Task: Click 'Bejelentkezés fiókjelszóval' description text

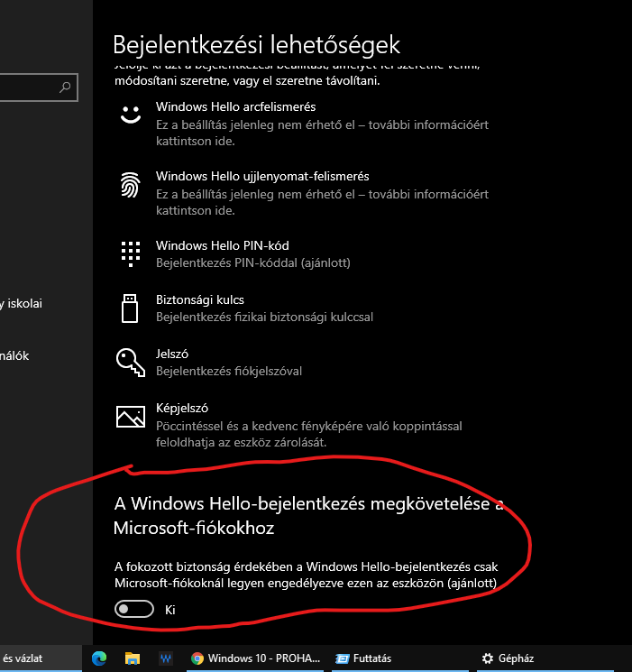Action: coord(229,371)
